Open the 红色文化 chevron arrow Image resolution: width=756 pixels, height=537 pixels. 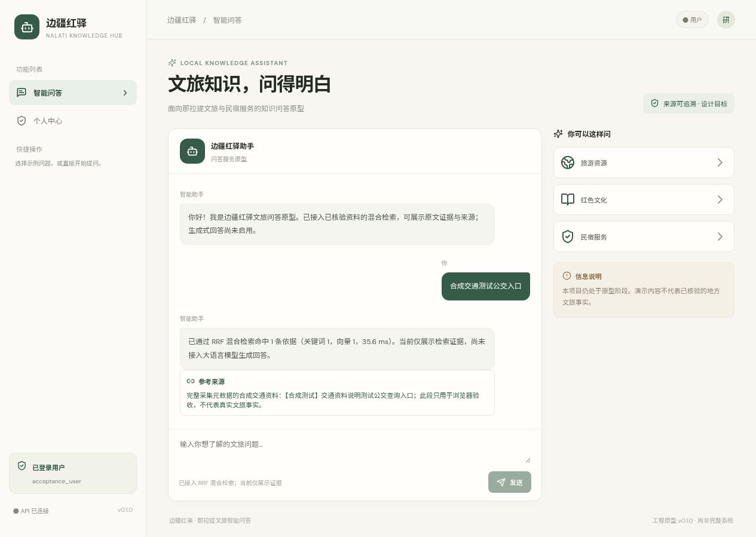pyautogui.click(x=720, y=200)
